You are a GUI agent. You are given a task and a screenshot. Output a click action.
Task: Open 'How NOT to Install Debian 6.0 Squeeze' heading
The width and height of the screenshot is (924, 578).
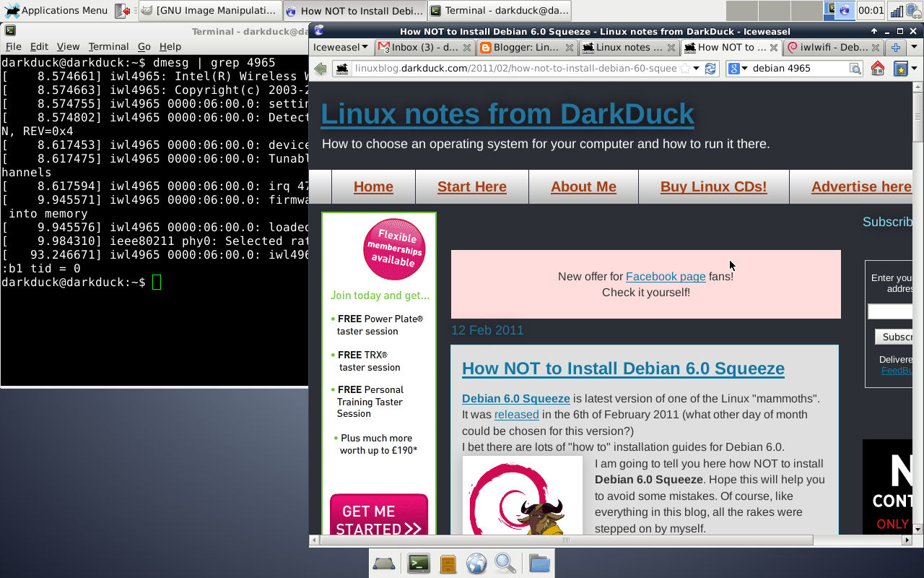(x=623, y=368)
